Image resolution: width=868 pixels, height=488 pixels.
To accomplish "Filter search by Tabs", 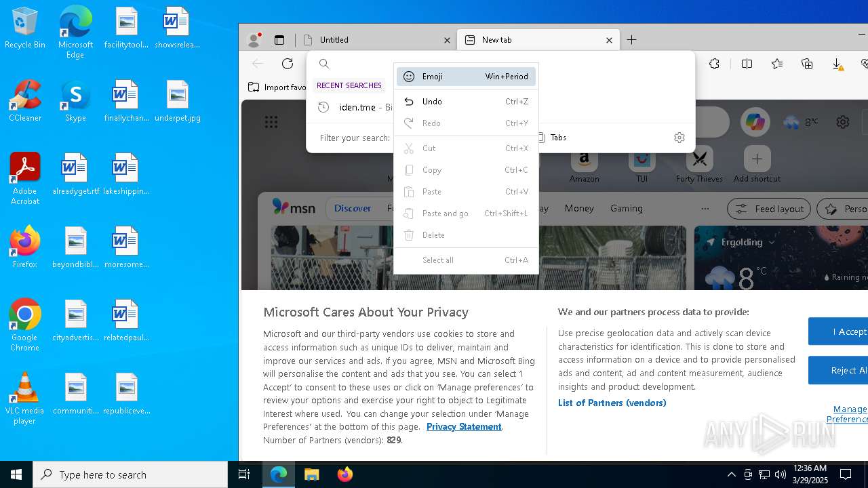I will 552,138.
